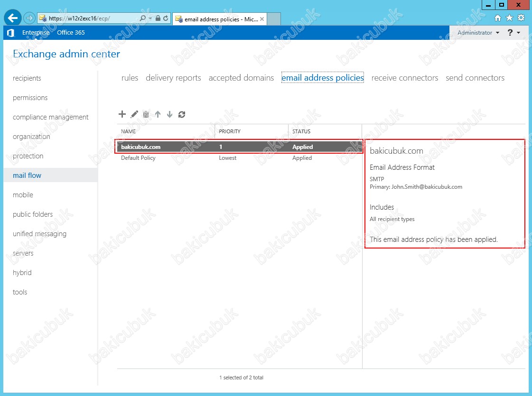Open browser tools gear menu
This screenshot has width=532, height=396.
(521, 18)
